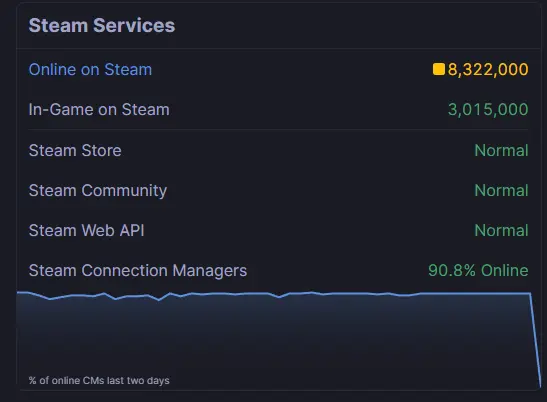Screen dimensions: 547x402
Task: Click the Normal status for Steam Store
Action: pos(501,151)
